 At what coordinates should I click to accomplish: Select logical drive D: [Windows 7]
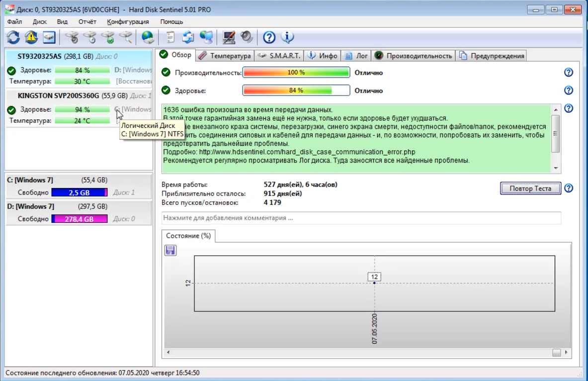coord(79,213)
